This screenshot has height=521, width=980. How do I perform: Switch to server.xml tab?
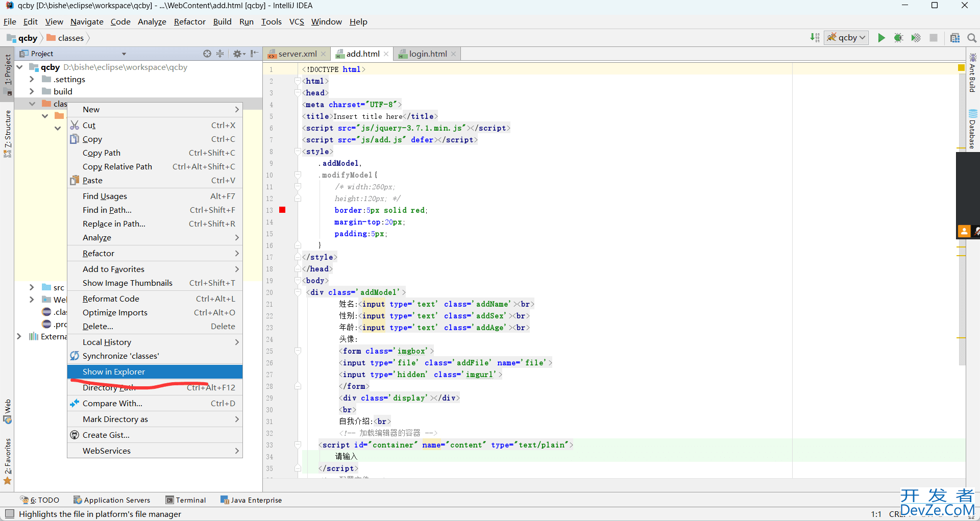[x=297, y=54]
